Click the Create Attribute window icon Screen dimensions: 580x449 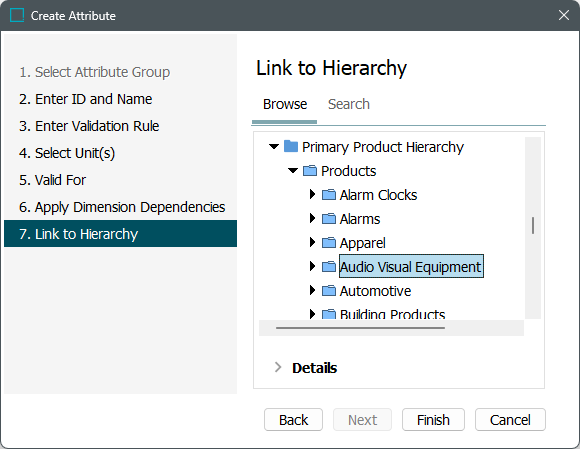point(17,15)
